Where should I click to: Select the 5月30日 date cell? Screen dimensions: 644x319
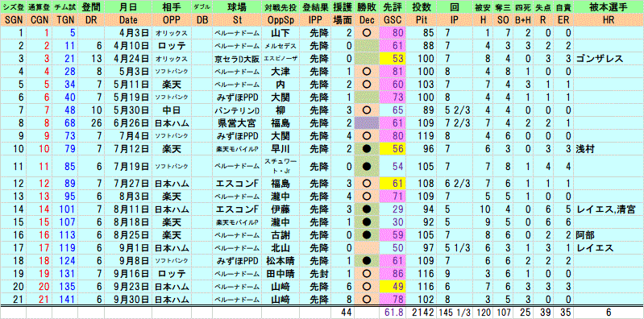click(127, 110)
